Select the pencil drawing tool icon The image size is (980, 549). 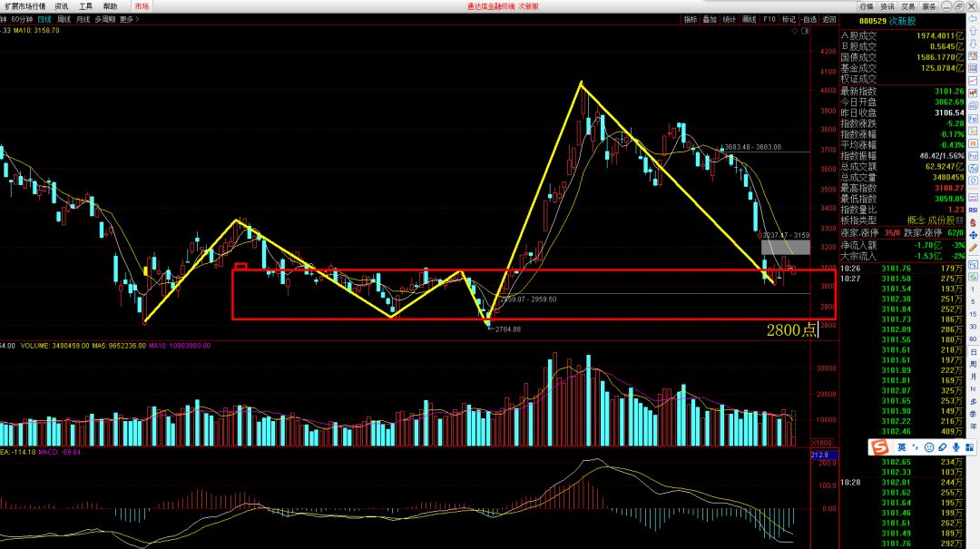point(973,247)
